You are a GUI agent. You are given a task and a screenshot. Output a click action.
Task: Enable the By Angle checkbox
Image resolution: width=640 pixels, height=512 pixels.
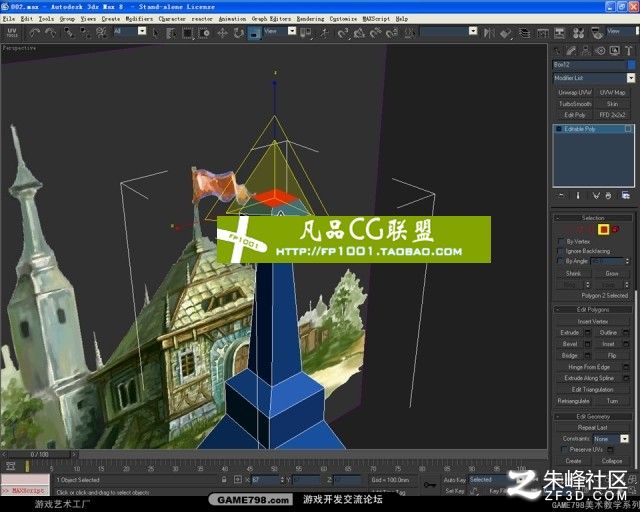tap(560, 261)
